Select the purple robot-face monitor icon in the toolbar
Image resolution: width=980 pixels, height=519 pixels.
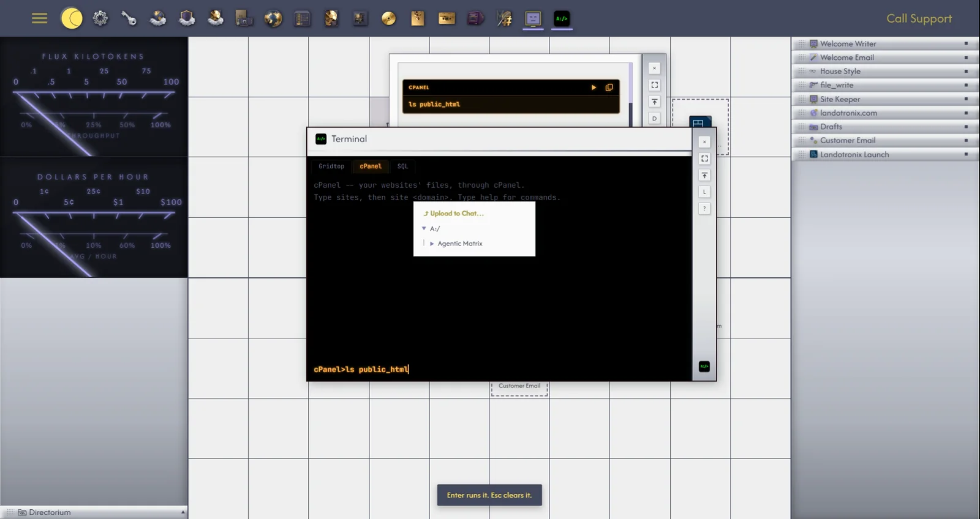point(533,18)
